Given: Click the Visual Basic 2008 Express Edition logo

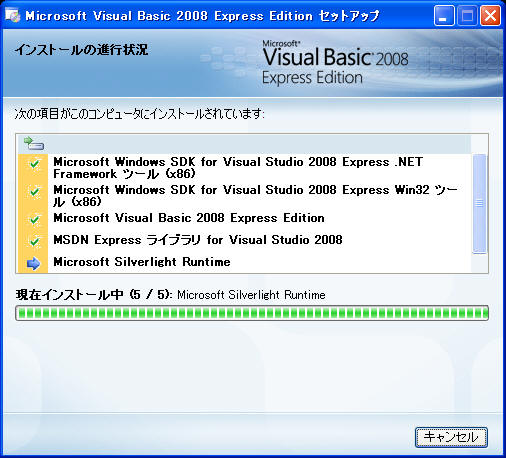Looking at the screenshot, I should 335,63.
